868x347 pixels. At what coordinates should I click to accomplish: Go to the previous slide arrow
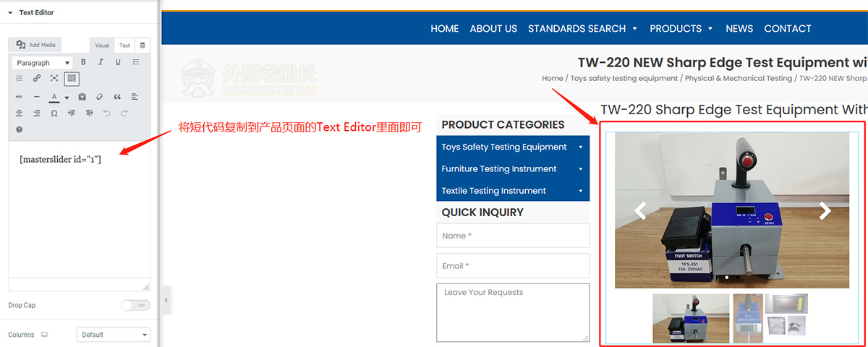point(639,211)
